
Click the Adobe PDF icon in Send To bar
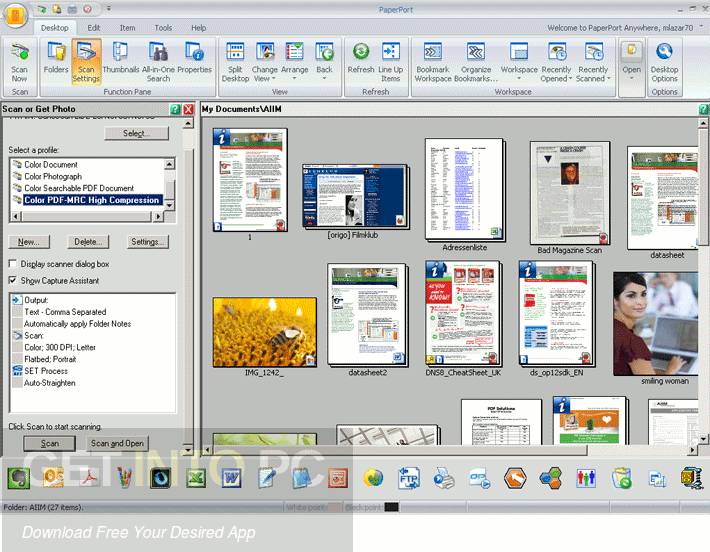point(90,478)
